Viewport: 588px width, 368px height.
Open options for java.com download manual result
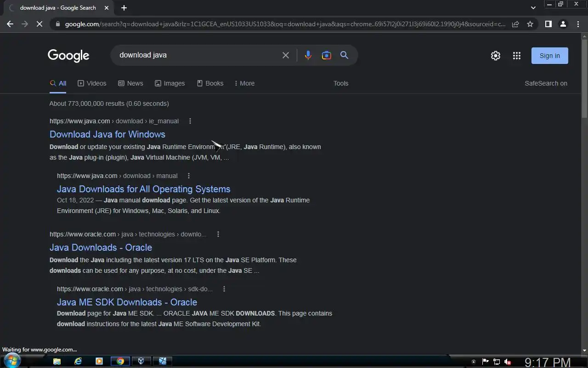coord(188,176)
